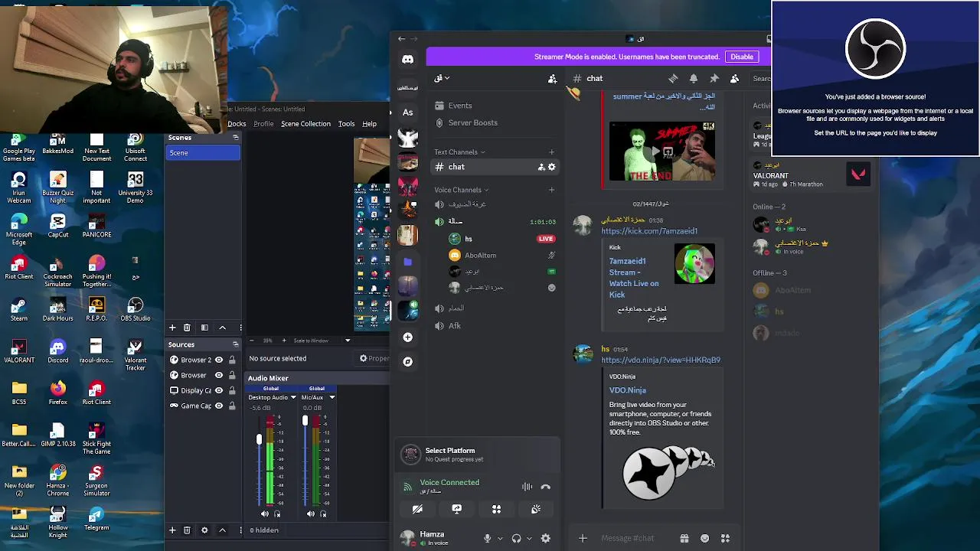Hide the Game Capture source
The height and width of the screenshot is (551, 980).
219,406
